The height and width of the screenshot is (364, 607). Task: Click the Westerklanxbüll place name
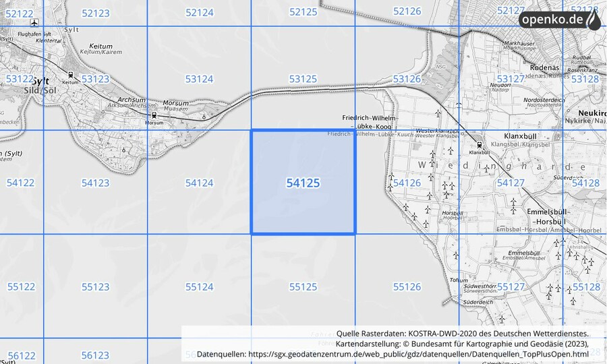[x=437, y=131]
